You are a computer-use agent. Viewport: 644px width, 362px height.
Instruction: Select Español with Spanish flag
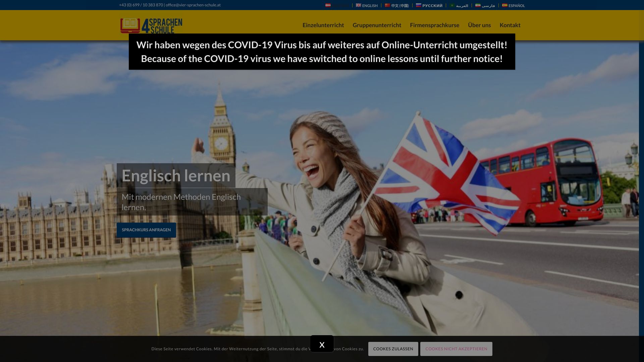click(505, 5)
